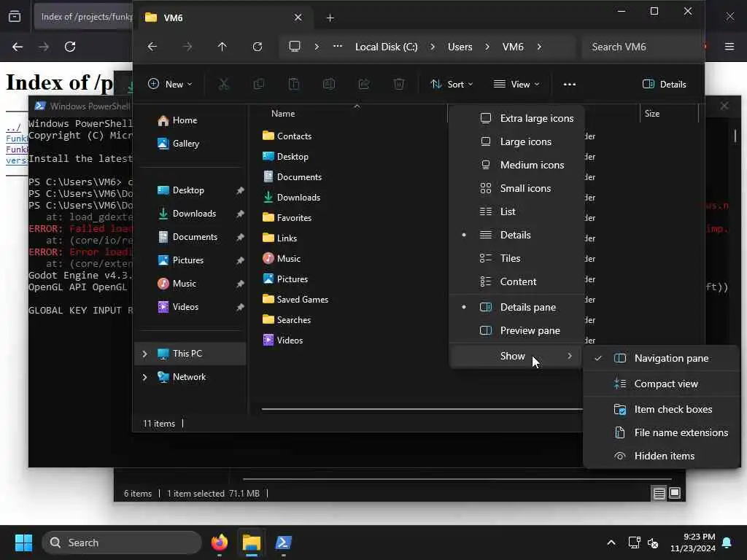This screenshot has height=560, width=747.
Task: Choose Large icons layout
Action: pyautogui.click(x=517, y=141)
